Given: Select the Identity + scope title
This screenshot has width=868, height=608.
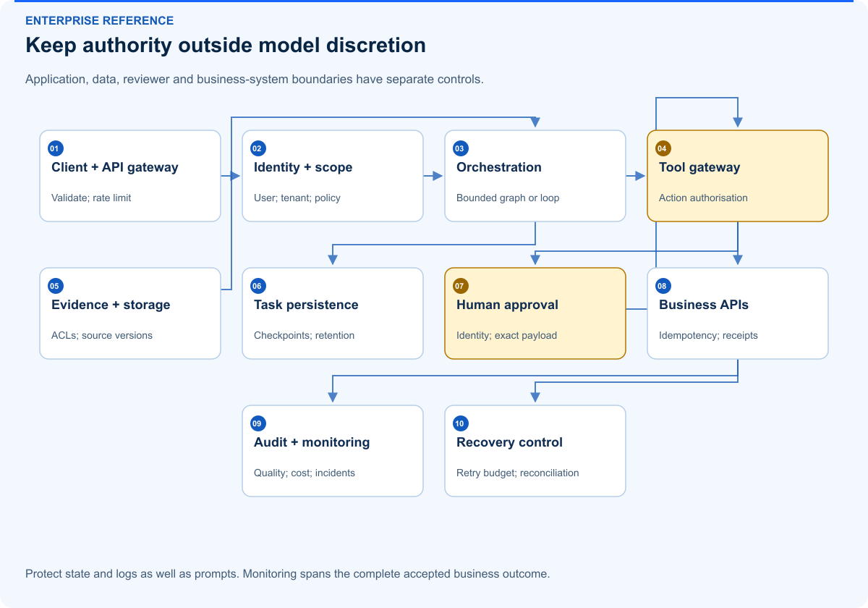Looking at the screenshot, I should [303, 167].
